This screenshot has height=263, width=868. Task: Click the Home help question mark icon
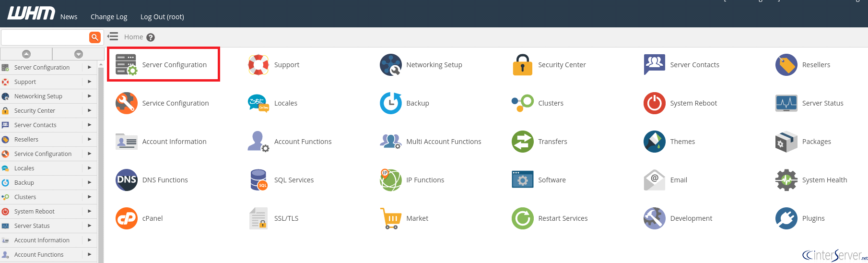pos(151,37)
